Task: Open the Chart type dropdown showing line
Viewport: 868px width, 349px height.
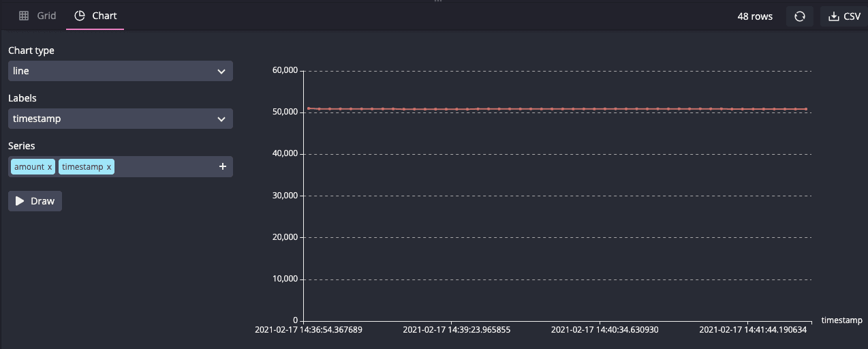Action: point(120,71)
